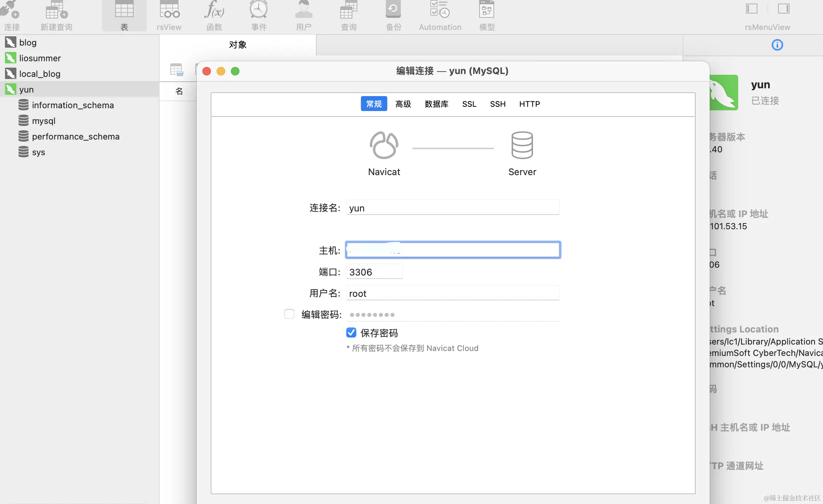Click the blue info icon
The width and height of the screenshot is (823, 504).
pos(777,45)
